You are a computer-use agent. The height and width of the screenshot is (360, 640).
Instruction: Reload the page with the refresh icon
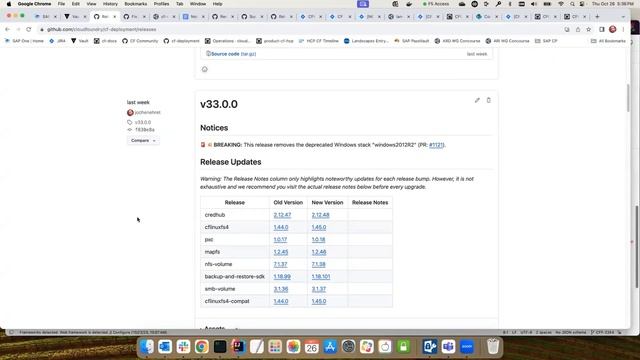point(29,29)
